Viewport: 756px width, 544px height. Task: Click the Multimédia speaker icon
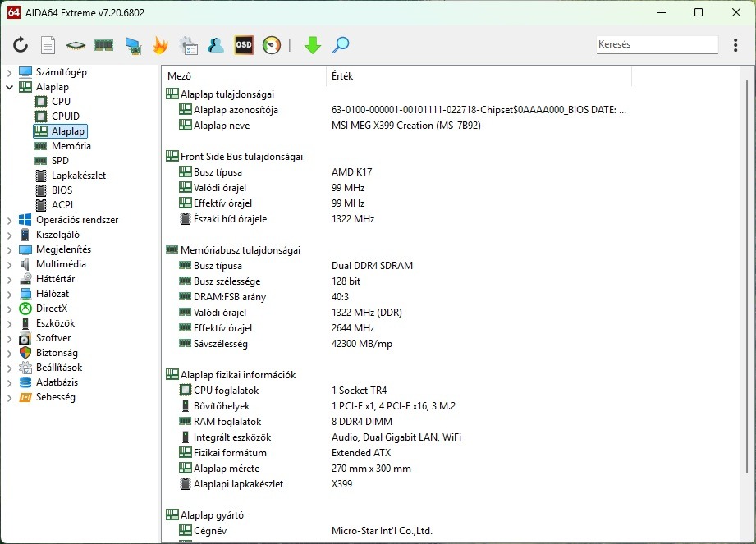[x=25, y=264]
